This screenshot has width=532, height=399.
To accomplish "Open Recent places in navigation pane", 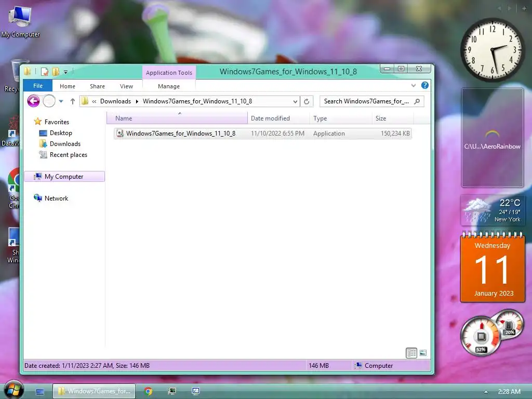I will 63,155.
